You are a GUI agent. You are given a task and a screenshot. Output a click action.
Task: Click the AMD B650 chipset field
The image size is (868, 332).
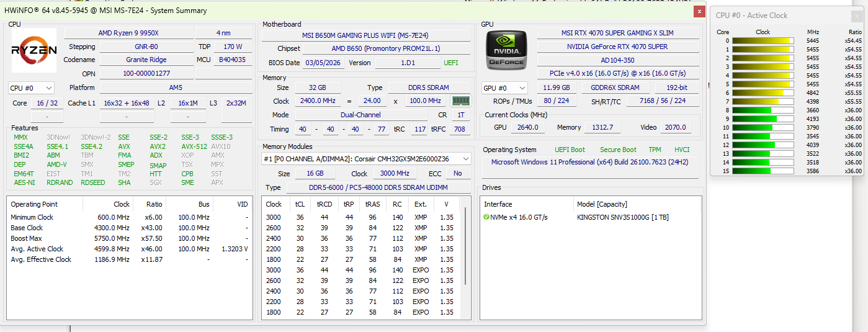point(387,48)
